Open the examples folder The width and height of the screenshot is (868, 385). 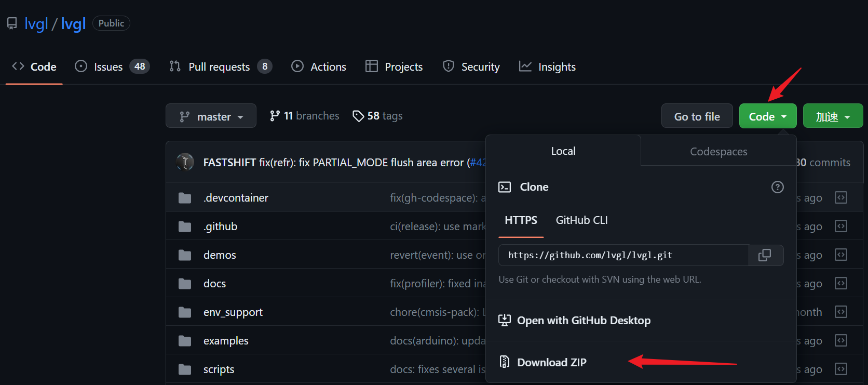(x=226, y=341)
